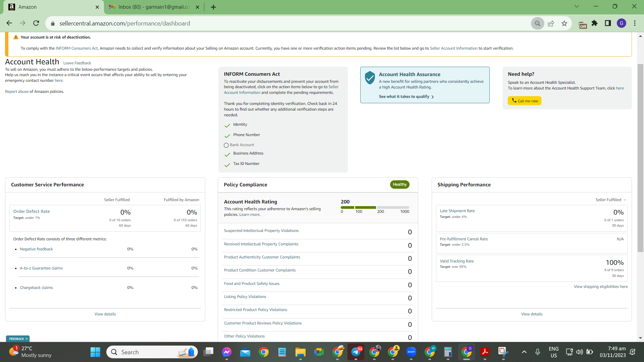Share this page using the share icon

[551, 23]
